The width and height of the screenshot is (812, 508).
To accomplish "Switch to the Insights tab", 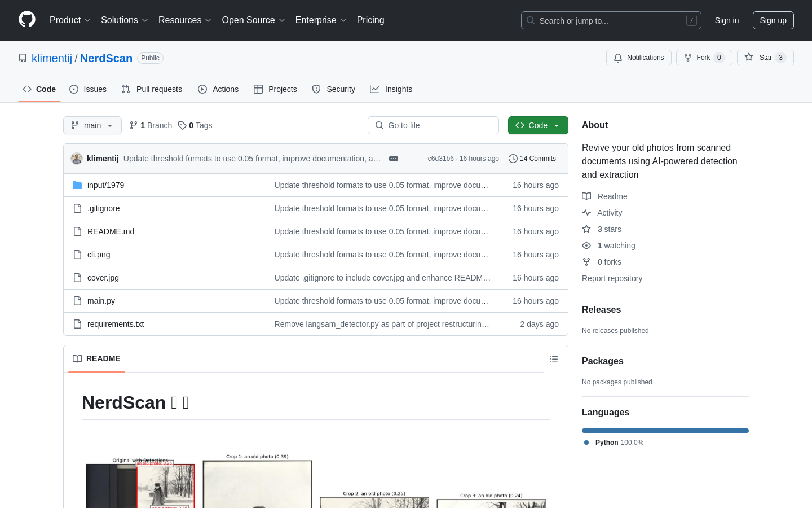I will tap(391, 89).
